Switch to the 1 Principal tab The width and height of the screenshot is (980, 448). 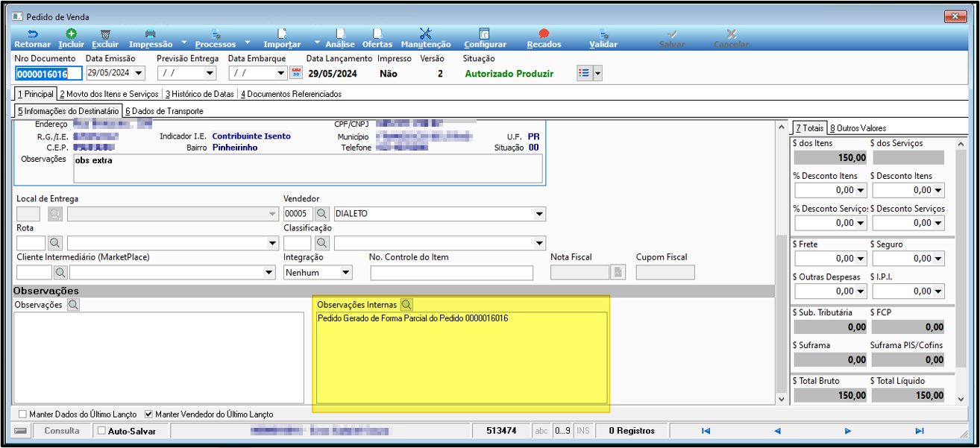35,94
